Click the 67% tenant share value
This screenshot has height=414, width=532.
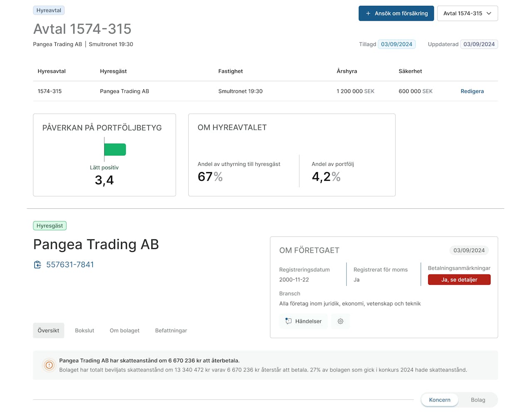click(210, 177)
